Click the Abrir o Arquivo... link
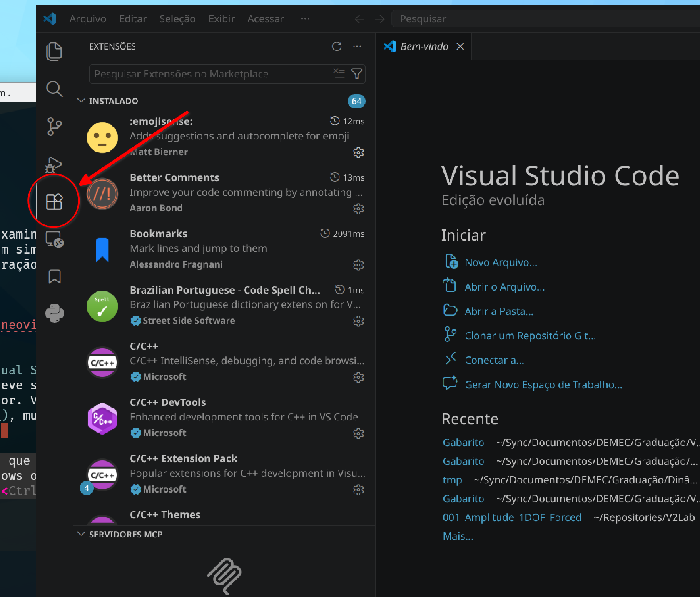 pyautogui.click(x=504, y=287)
